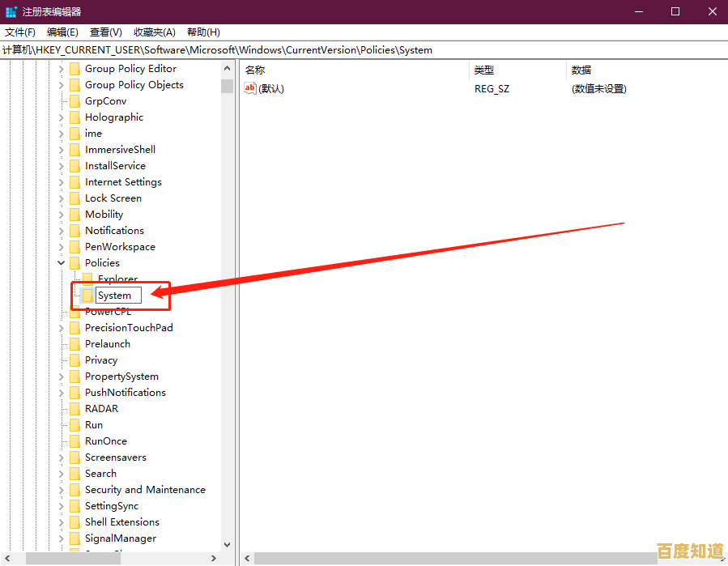Expand the Internet Settings key

click(x=62, y=181)
